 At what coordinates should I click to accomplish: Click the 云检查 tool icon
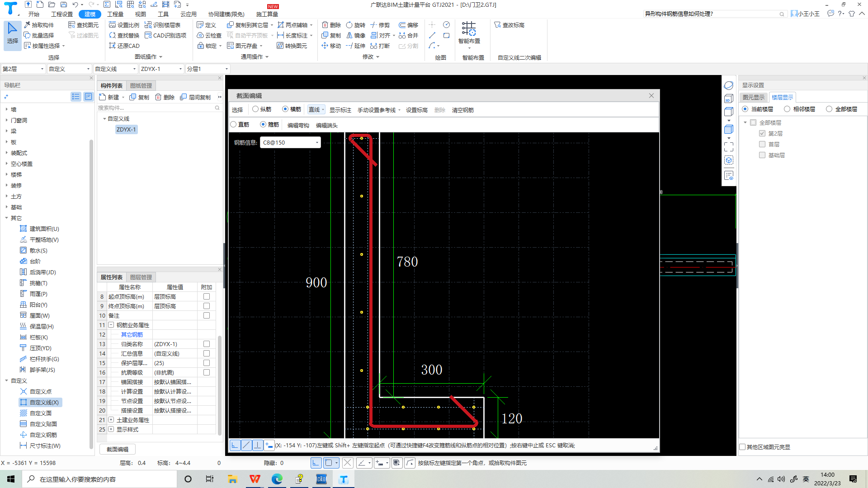click(200, 35)
